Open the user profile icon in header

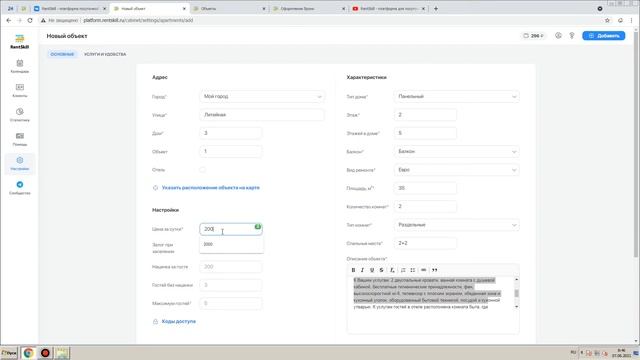[x=558, y=36]
